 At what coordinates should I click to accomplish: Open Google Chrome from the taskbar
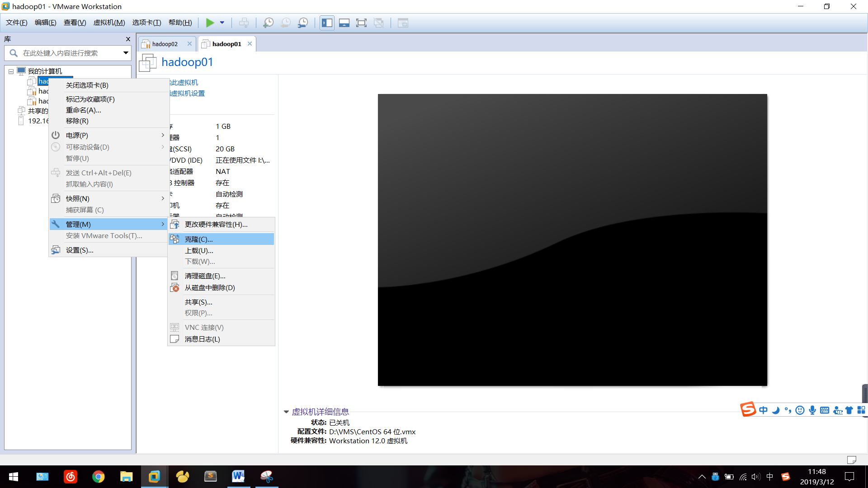[98, 477]
